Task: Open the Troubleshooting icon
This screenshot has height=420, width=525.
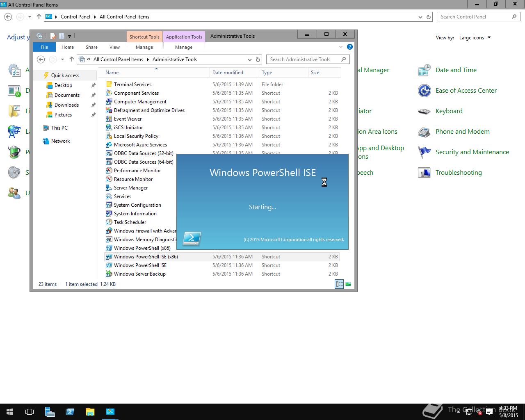Action: pyautogui.click(x=424, y=173)
